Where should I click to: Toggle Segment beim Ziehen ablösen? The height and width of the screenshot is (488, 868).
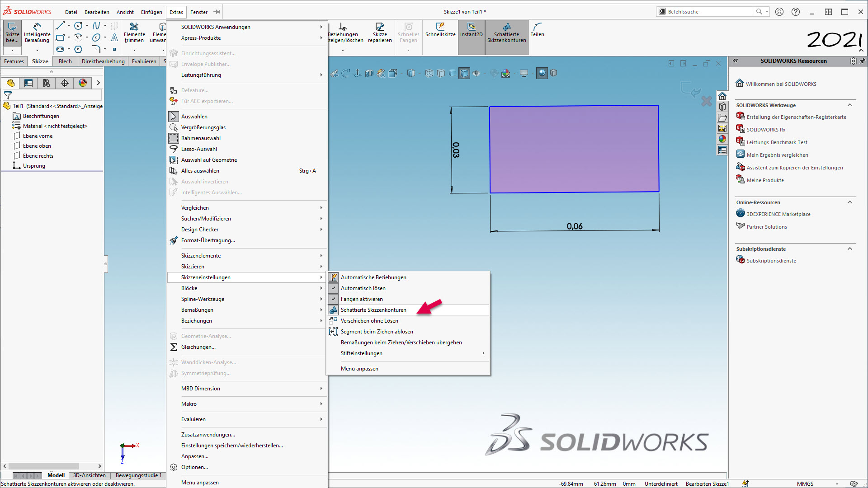409,332
